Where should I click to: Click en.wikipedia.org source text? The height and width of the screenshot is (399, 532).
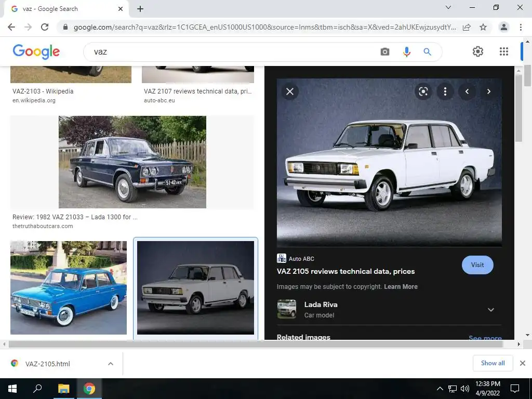tap(34, 100)
